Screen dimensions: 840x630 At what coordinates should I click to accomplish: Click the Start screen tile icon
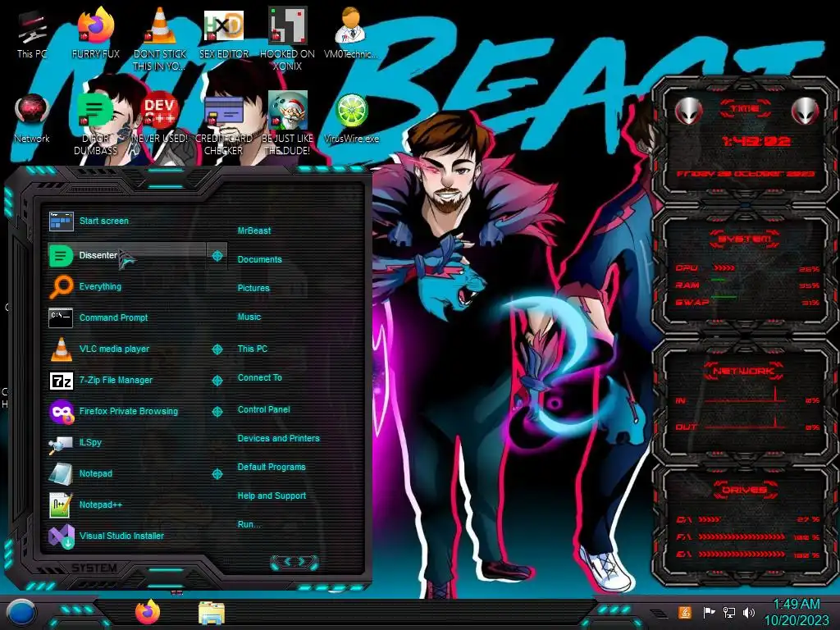click(x=61, y=221)
